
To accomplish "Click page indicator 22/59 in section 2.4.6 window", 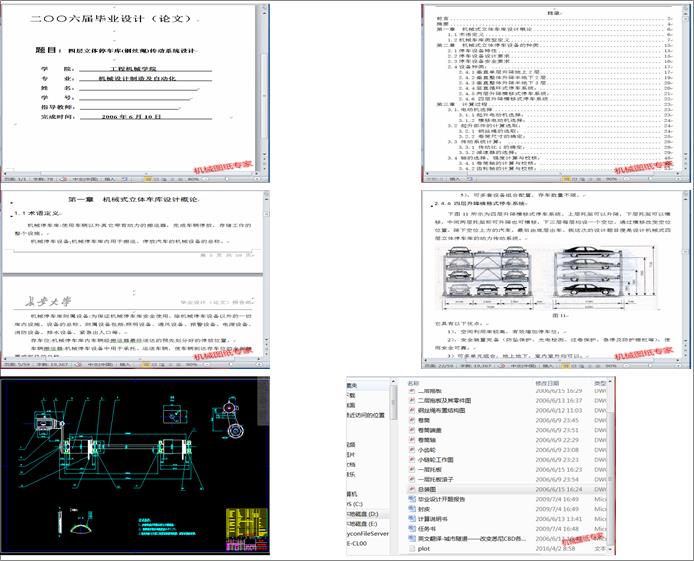I will coord(439,366).
